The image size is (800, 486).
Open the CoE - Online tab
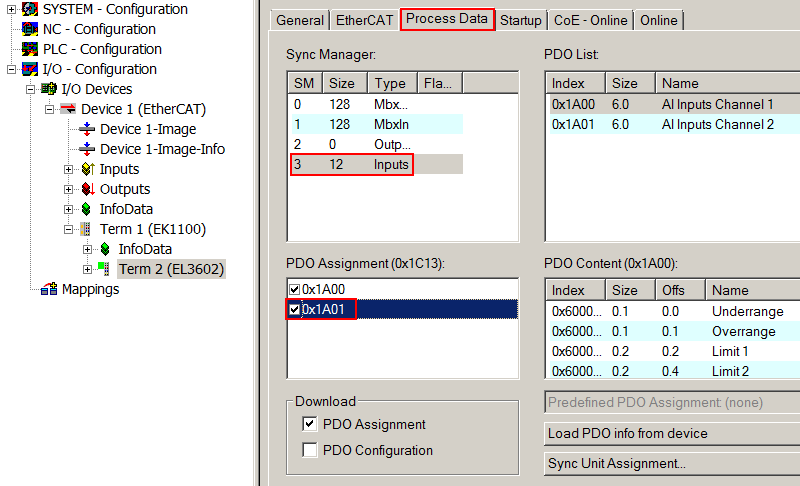click(x=590, y=20)
